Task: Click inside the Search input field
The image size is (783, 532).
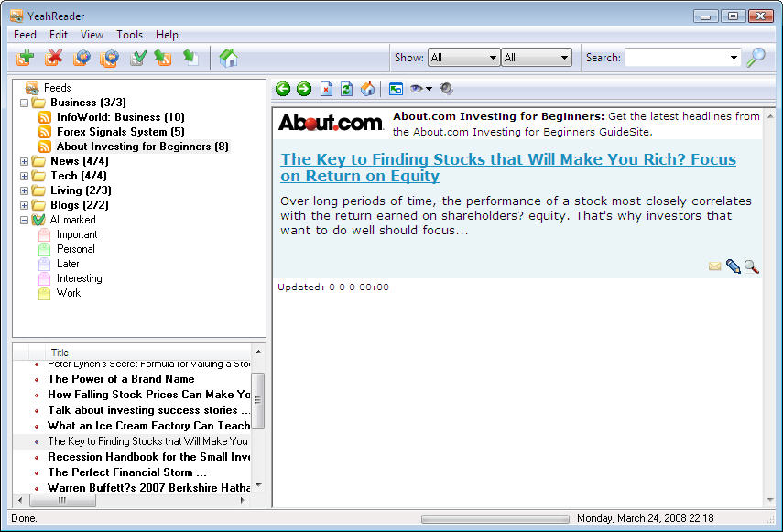Action: (x=677, y=58)
